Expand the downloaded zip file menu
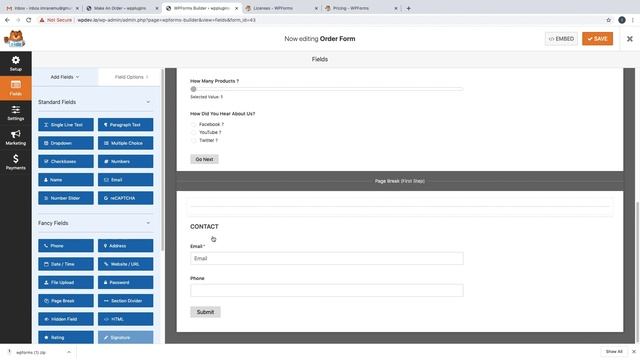This screenshot has width=640, height=360. click(x=69, y=352)
